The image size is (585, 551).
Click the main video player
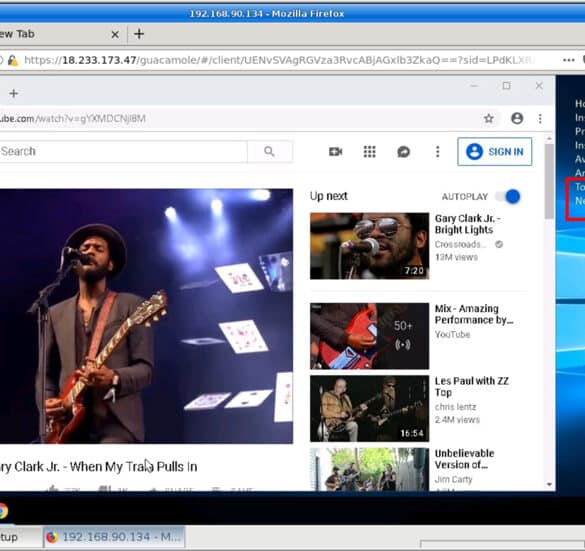(146, 316)
